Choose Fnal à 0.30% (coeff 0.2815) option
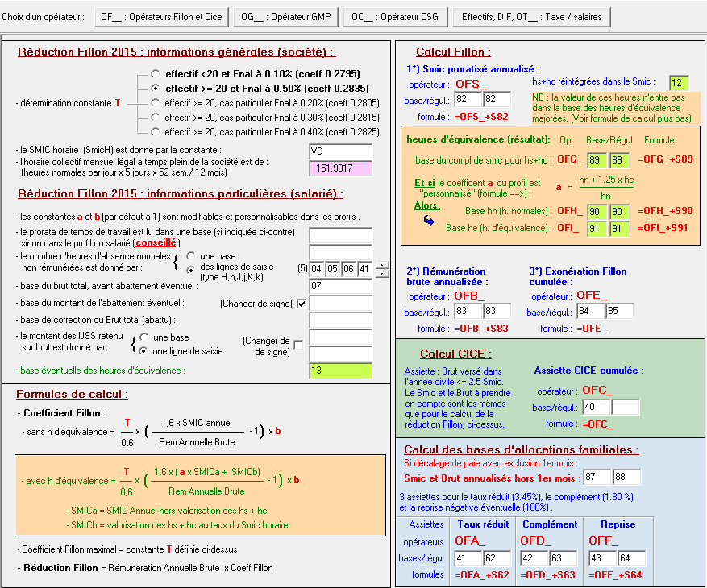Viewport: 707px width, 588px height. (156, 117)
